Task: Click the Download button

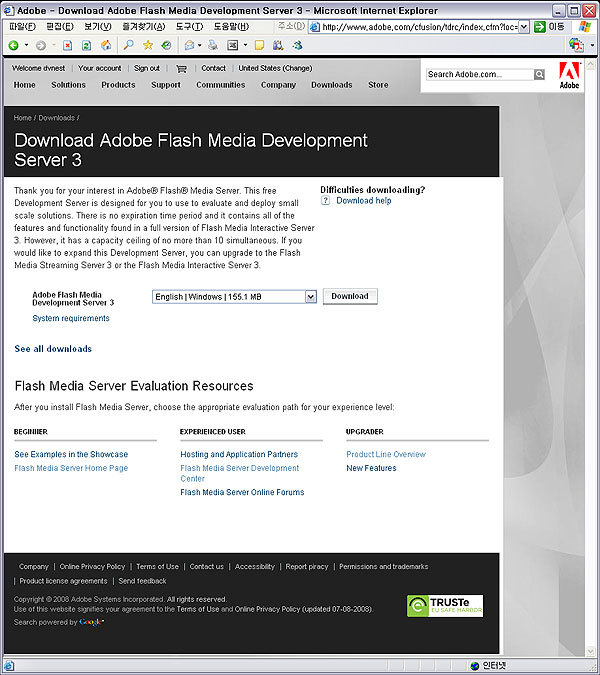Action: click(x=350, y=296)
